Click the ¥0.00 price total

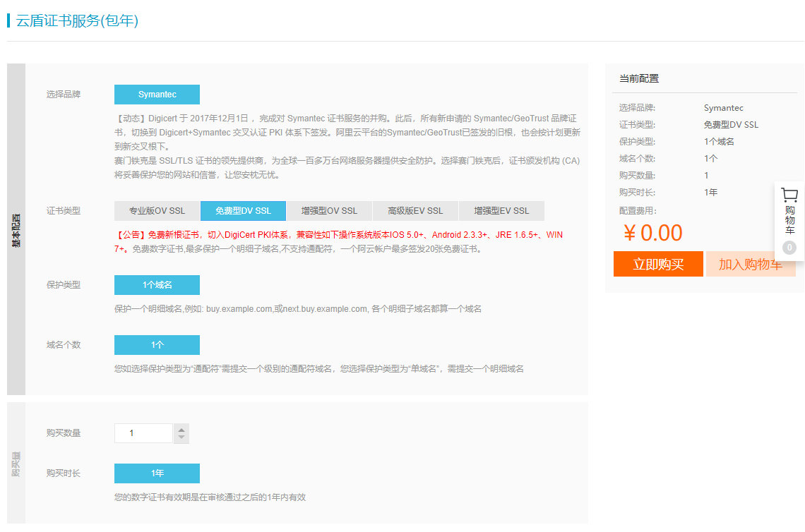click(653, 233)
